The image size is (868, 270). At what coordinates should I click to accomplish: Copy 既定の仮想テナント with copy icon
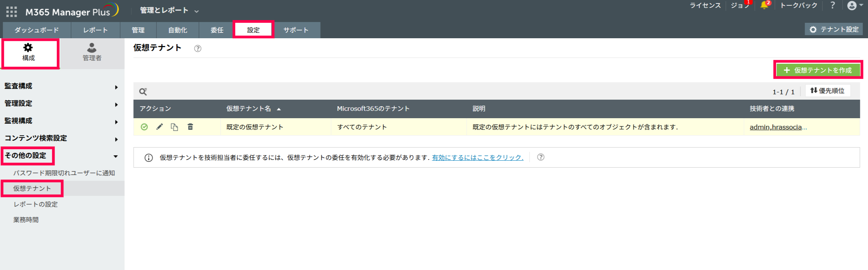click(175, 127)
